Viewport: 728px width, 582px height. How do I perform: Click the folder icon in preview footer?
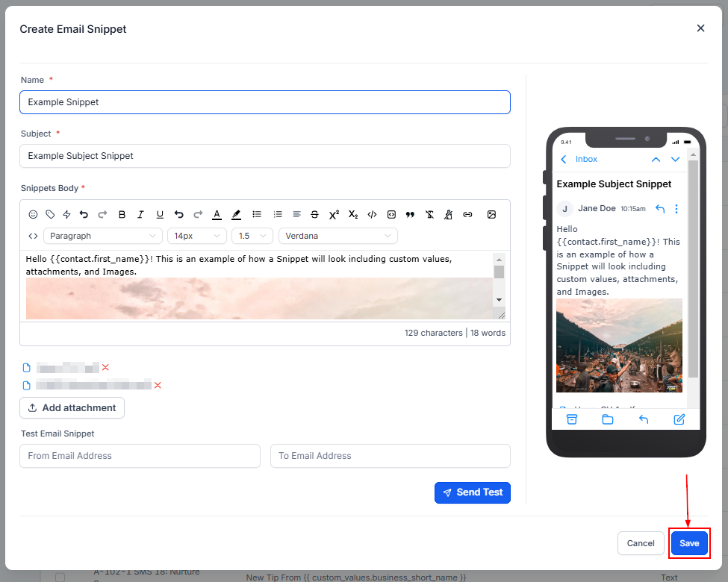pyautogui.click(x=608, y=419)
